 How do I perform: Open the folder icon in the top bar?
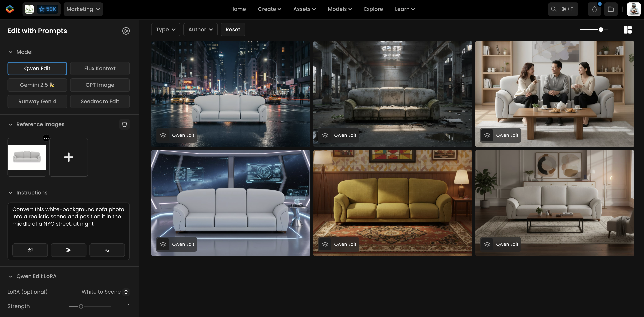point(611,9)
